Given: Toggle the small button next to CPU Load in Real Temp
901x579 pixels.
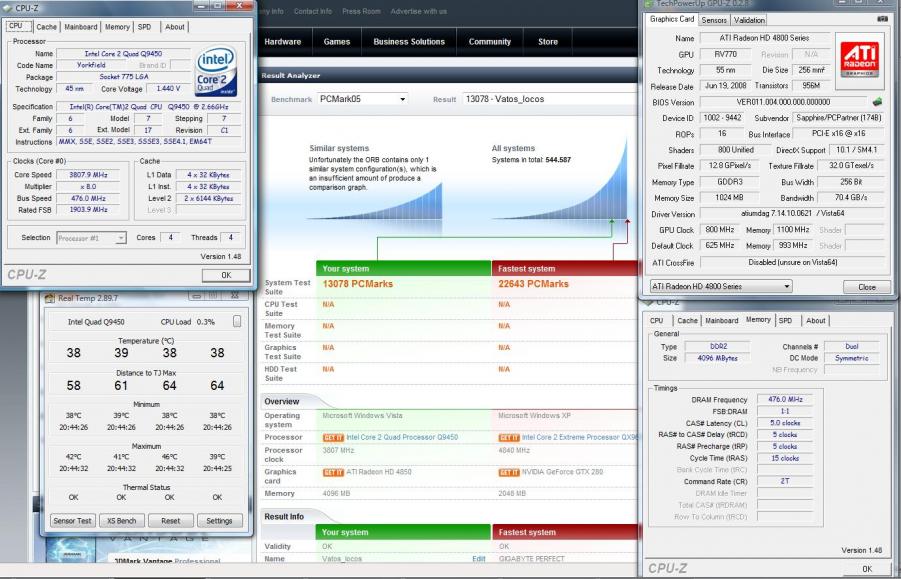Looking at the screenshot, I should point(237,322).
